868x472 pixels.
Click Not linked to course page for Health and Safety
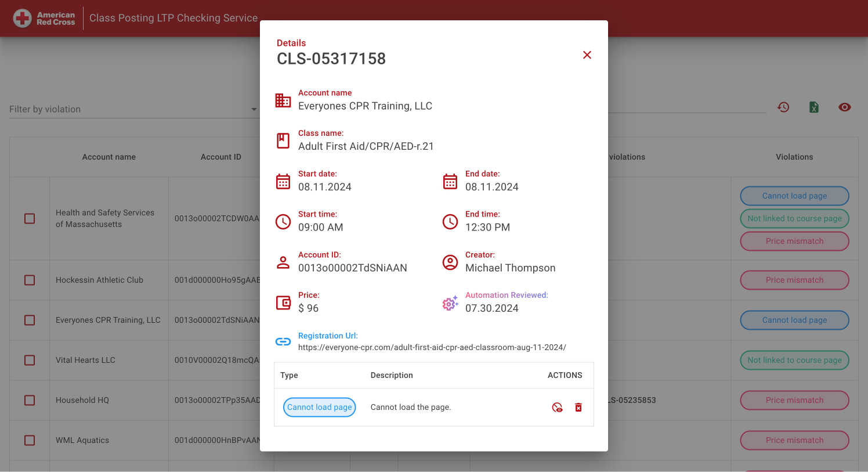[794, 218]
